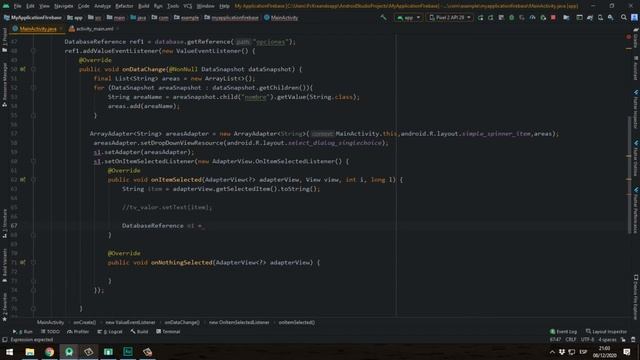The image size is (640, 360).
Task: Open the Refactor menu
Action: point(124,6)
